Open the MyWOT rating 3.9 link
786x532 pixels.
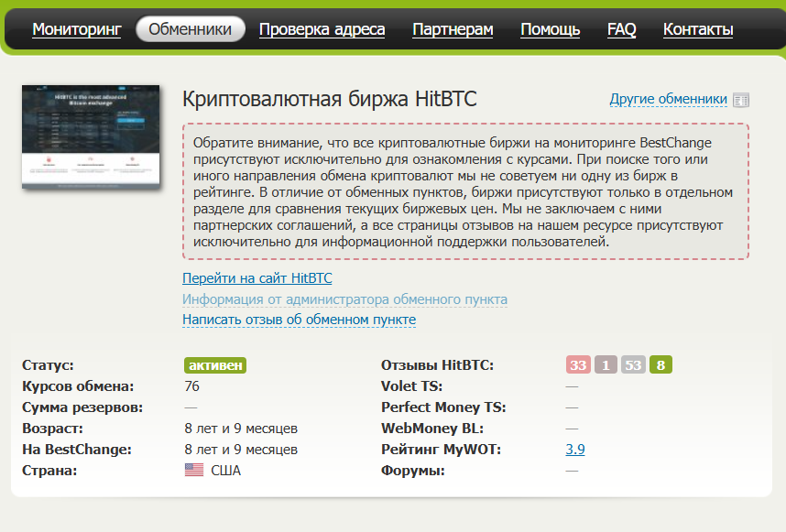pyautogui.click(x=575, y=450)
